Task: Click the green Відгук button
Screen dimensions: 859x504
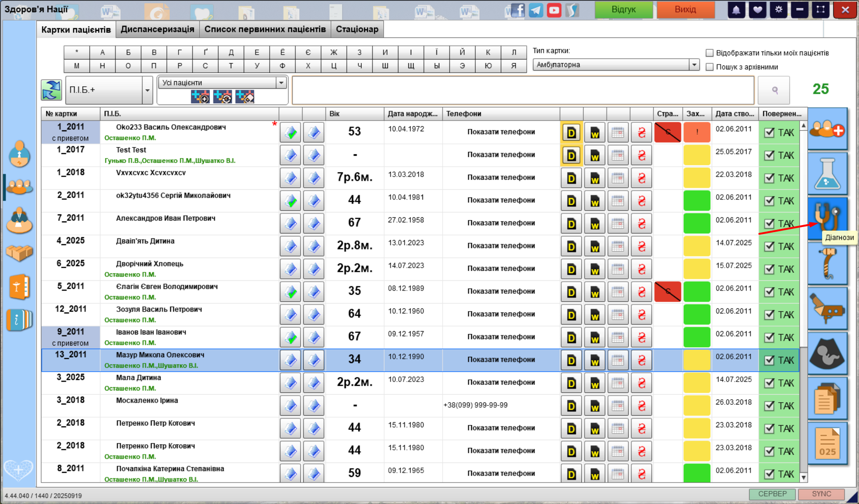Action: [623, 10]
